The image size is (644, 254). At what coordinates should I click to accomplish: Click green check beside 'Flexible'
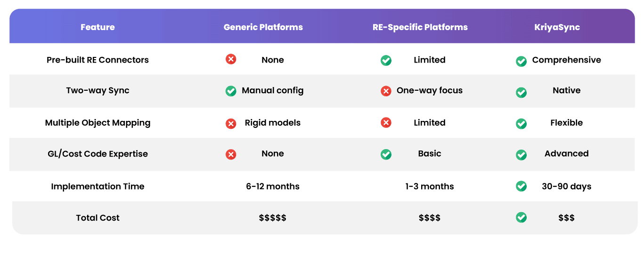click(521, 124)
